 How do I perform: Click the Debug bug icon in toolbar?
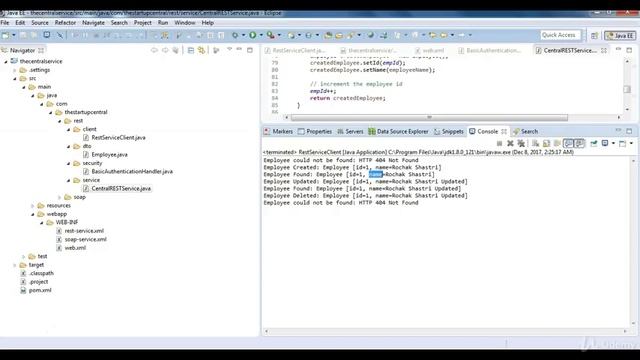tap(235, 35)
